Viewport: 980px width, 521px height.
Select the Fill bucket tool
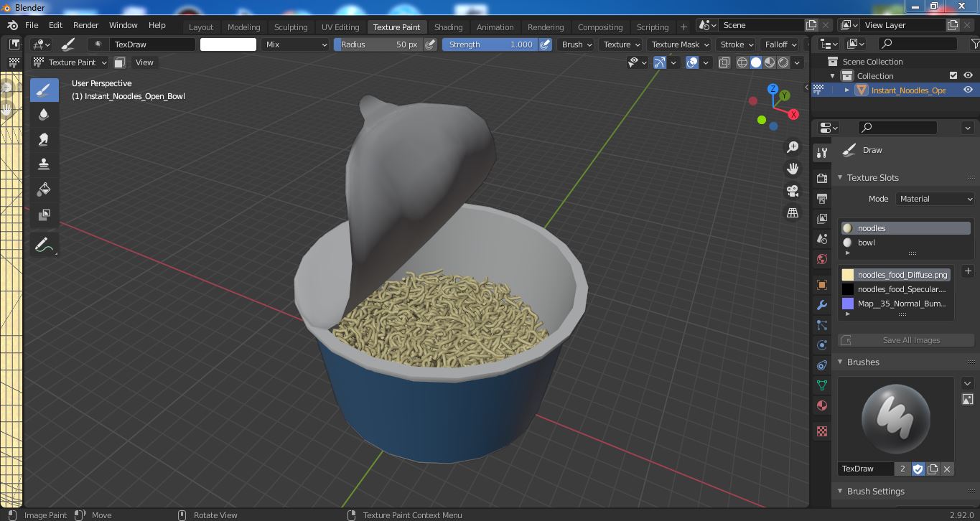click(44, 189)
